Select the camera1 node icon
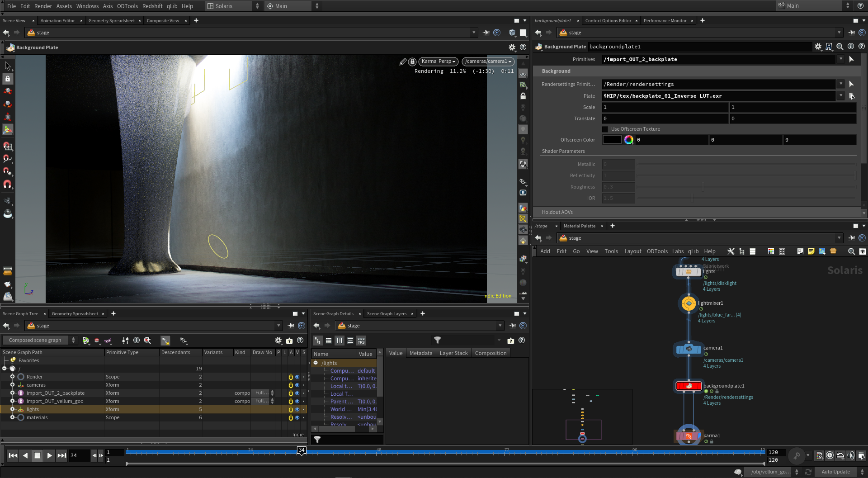This screenshot has height=478, width=868. point(689,349)
